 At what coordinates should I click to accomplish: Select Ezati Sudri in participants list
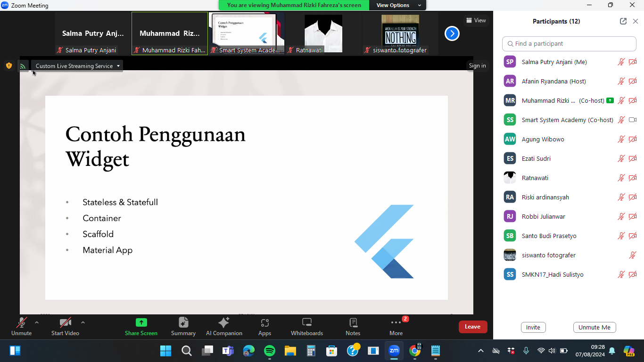(x=569, y=158)
